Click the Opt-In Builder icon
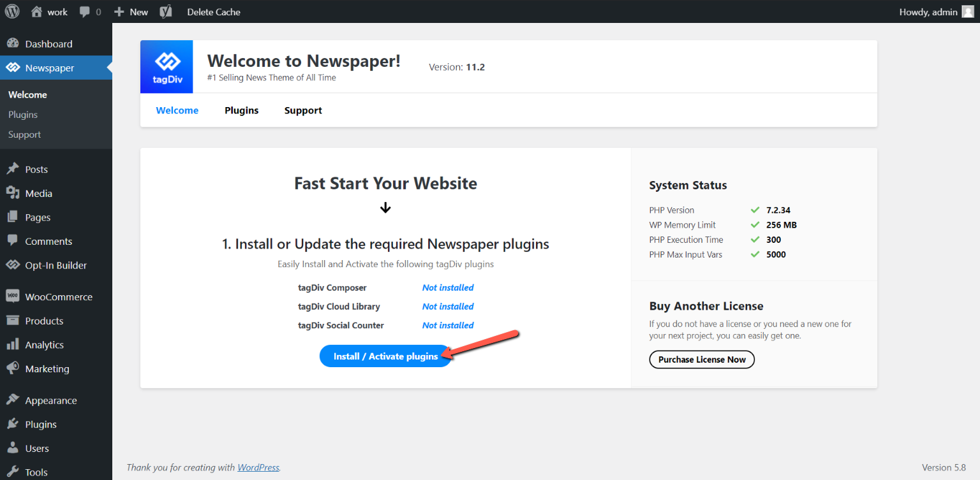Image resolution: width=980 pixels, height=480 pixels. click(x=12, y=265)
